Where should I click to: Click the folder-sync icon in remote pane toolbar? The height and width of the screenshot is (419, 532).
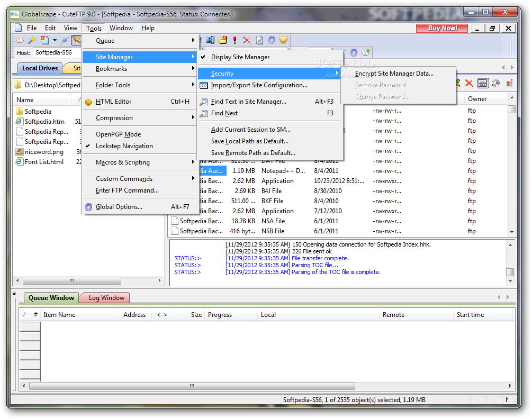click(x=495, y=83)
